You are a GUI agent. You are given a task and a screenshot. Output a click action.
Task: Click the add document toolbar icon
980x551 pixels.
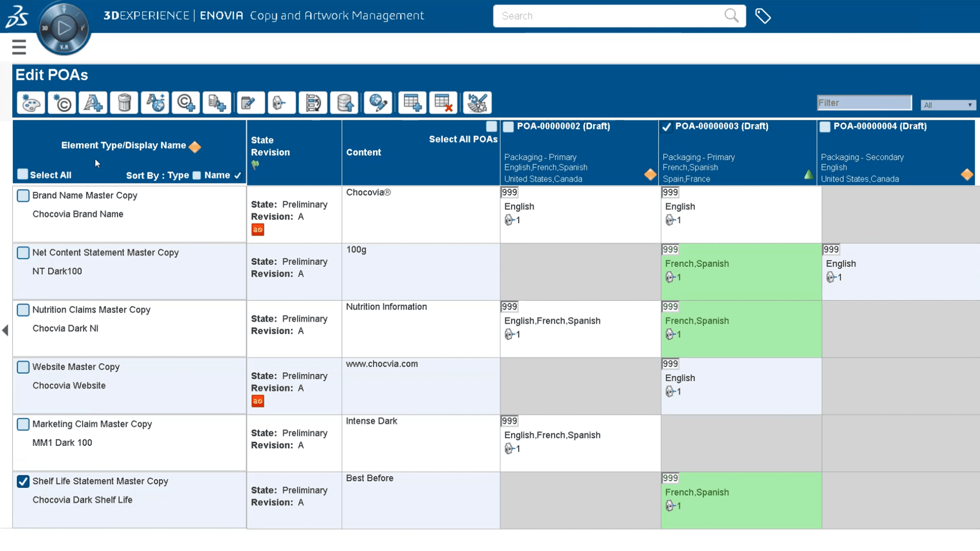(x=217, y=103)
